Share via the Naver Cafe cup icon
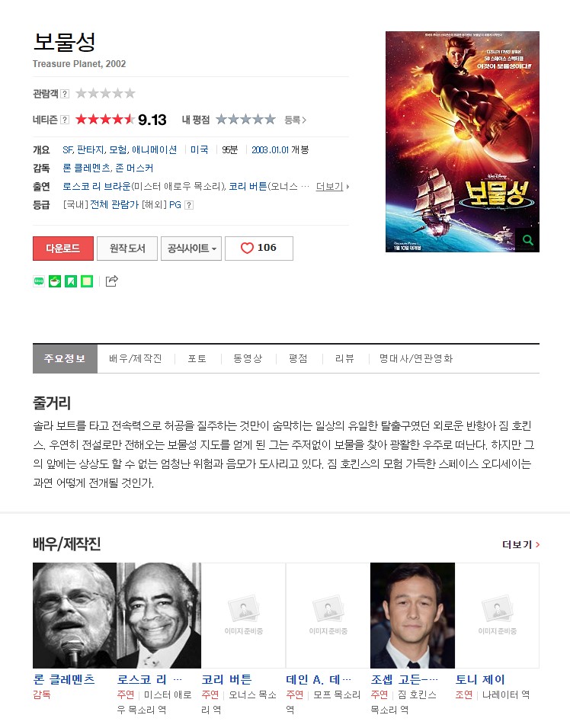The height and width of the screenshot is (728, 570). [x=55, y=281]
